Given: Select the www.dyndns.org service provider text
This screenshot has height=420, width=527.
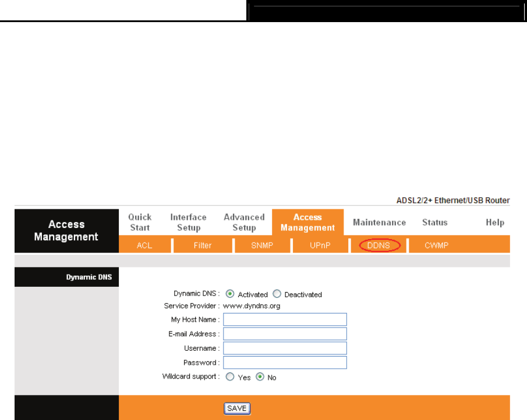Looking at the screenshot, I should pyautogui.click(x=252, y=306).
